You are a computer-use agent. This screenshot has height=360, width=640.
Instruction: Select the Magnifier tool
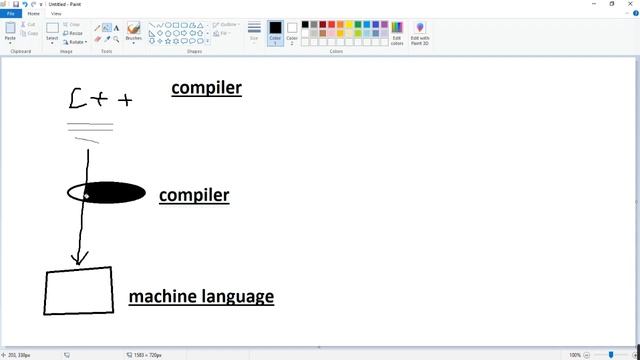[116, 39]
